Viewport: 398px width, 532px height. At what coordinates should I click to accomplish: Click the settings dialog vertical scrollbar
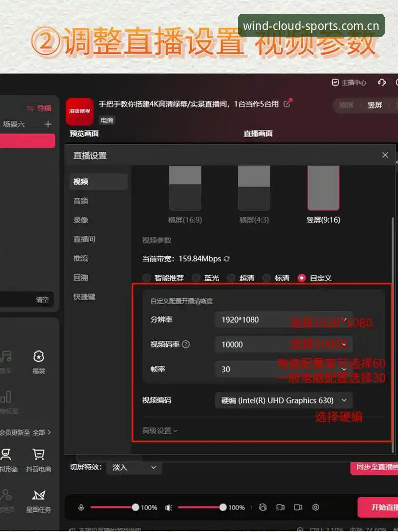click(393, 334)
